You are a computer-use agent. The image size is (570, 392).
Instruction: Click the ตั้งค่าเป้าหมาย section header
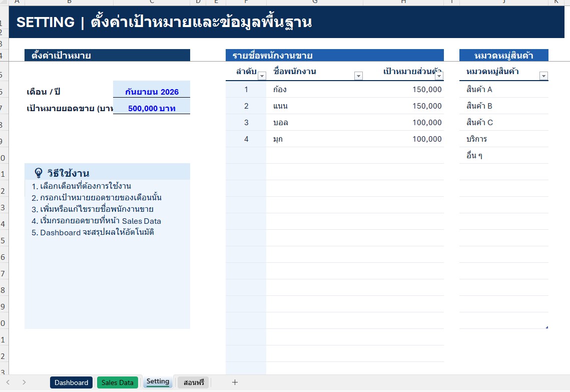tap(107, 55)
